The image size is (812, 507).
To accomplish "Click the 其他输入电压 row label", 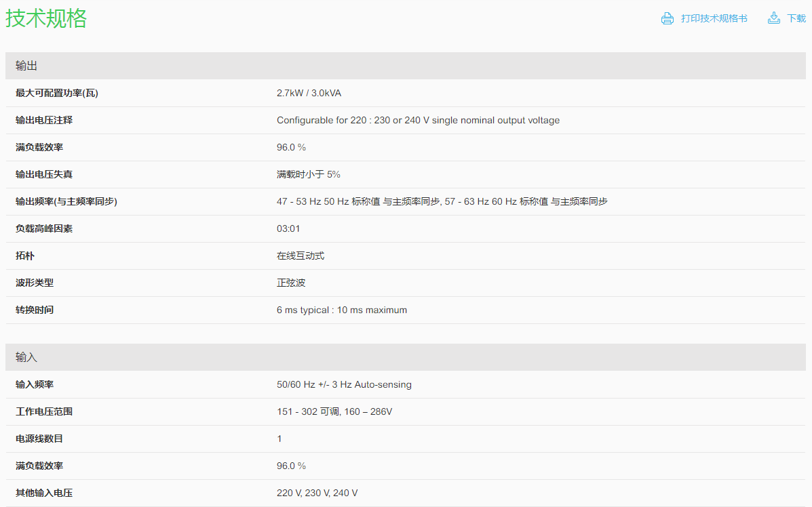I will (x=44, y=493).
